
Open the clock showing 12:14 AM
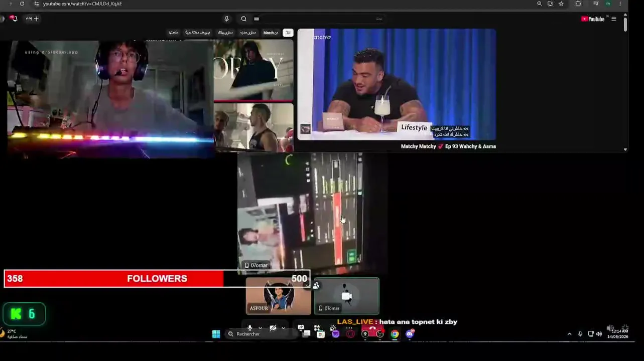pyautogui.click(x=617, y=334)
